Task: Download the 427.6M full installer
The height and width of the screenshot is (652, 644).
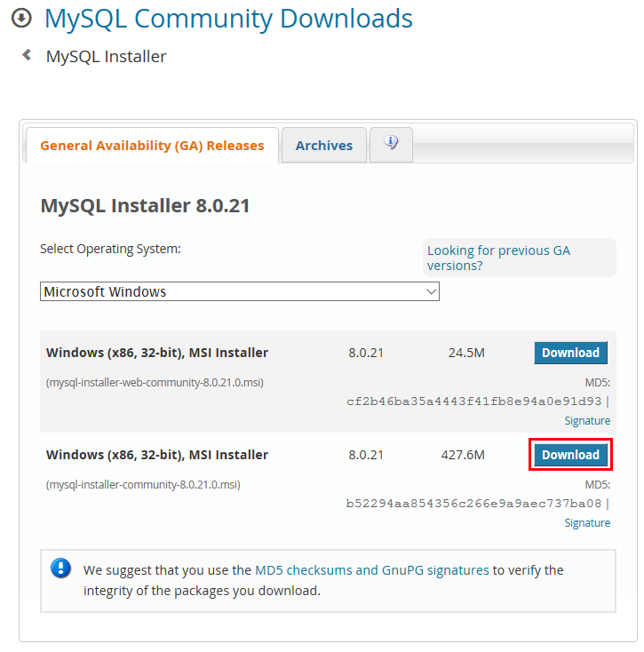Action: (570, 455)
